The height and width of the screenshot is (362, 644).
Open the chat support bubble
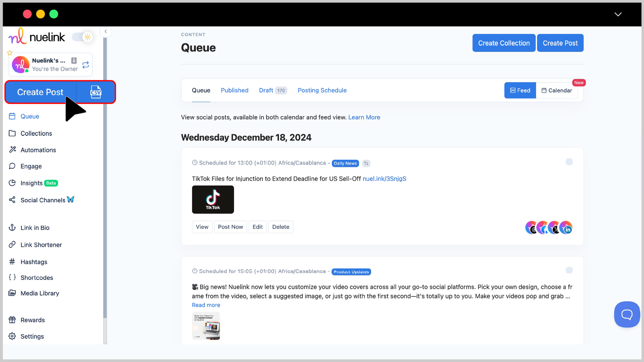click(627, 315)
